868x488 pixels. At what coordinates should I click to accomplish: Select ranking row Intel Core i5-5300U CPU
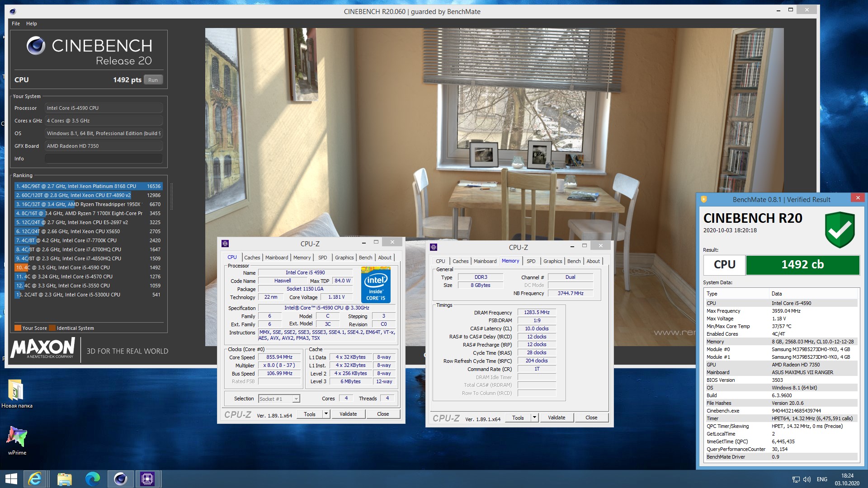88,295
